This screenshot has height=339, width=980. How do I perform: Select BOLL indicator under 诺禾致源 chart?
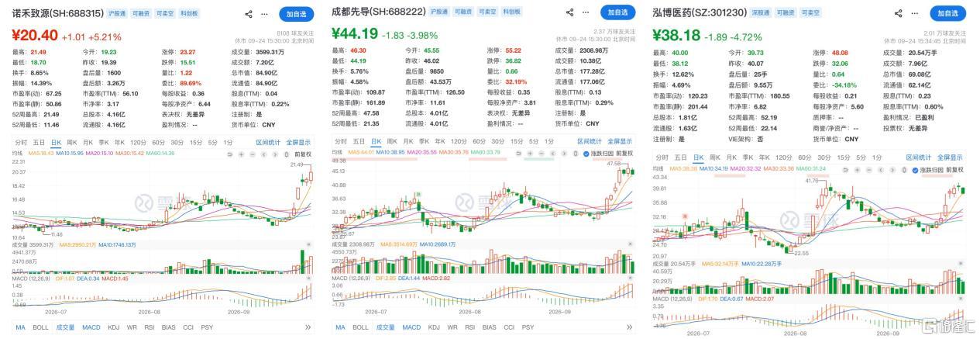(x=40, y=328)
